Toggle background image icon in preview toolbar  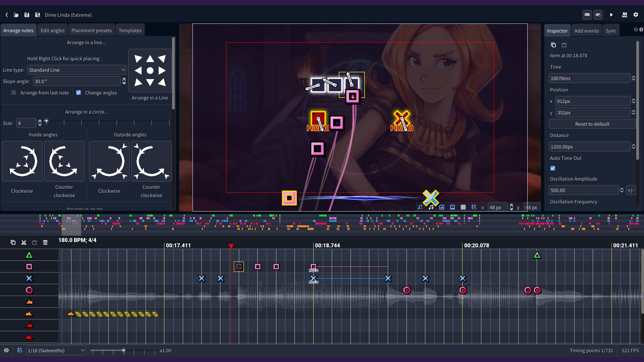pyautogui.click(x=442, y=207)
